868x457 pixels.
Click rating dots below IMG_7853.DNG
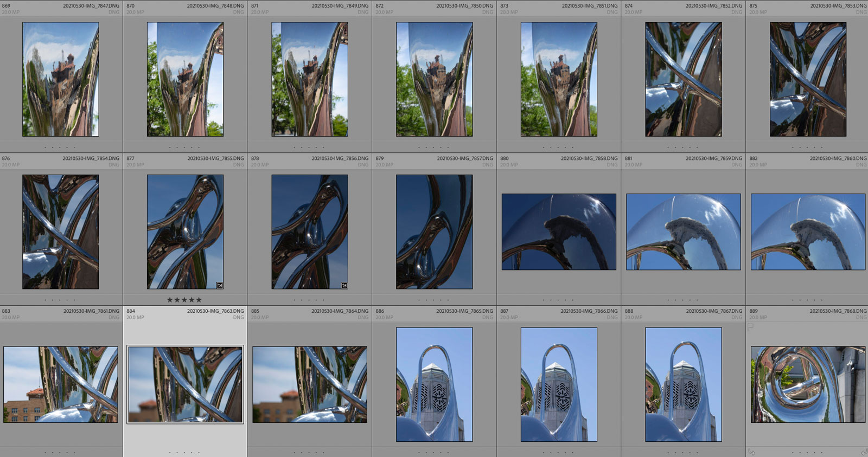click(807, 147)
